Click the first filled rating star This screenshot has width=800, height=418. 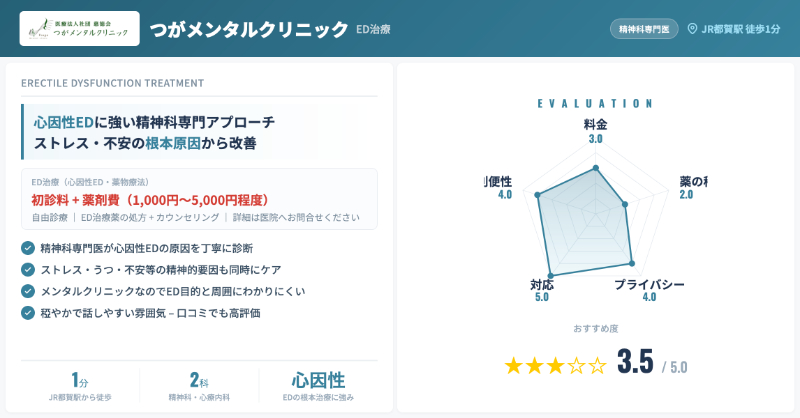pyautogui.click(x=513, y=365)
